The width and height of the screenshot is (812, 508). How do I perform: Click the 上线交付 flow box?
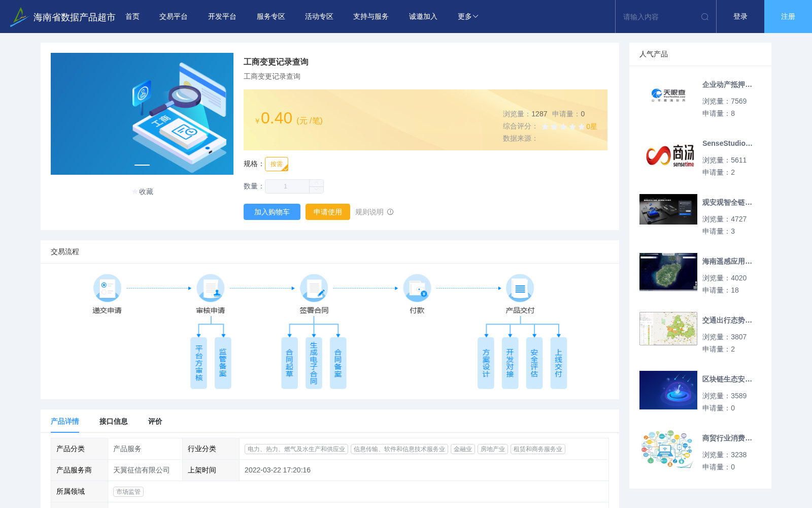pos(558,363)
